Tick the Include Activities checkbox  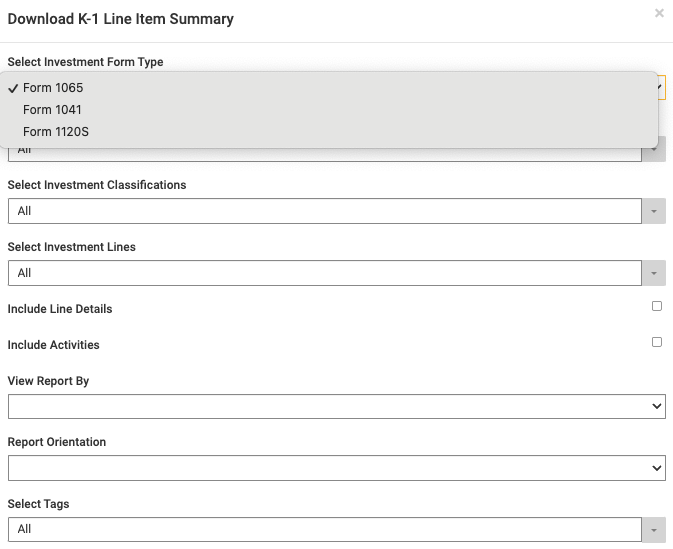tap(657, 342)
